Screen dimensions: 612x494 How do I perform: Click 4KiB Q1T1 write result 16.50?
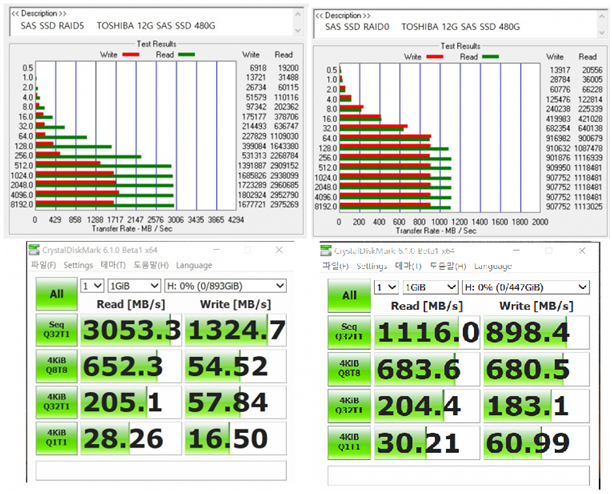(236, 438)
